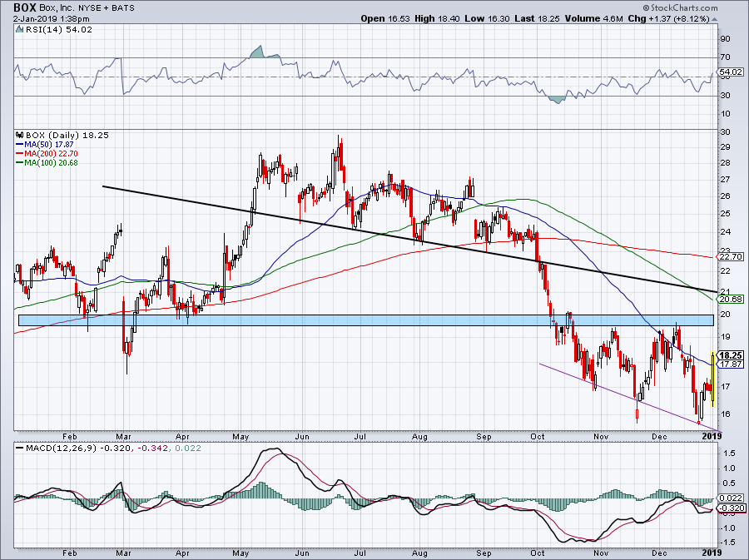Screen dimensions: 749x560
Task: Open the StockCharts.com copyright link
Action: [x=680, y=7]
